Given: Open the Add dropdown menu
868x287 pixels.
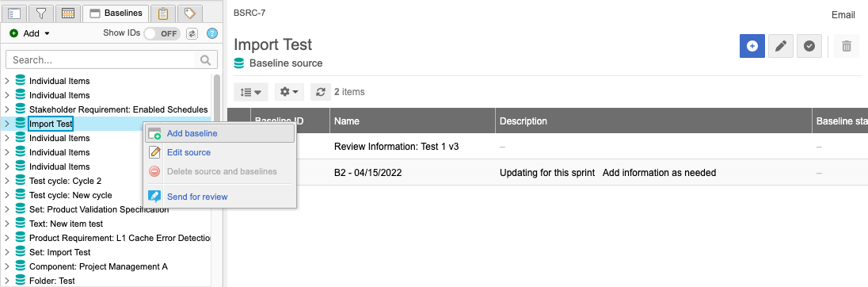Looking at the screenshot, I should 30,33.
